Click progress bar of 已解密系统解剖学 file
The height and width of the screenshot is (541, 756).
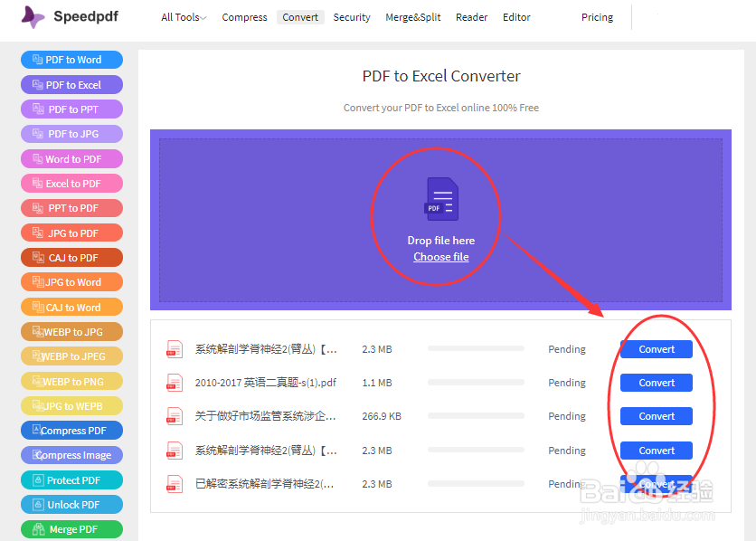pos(476,483)
